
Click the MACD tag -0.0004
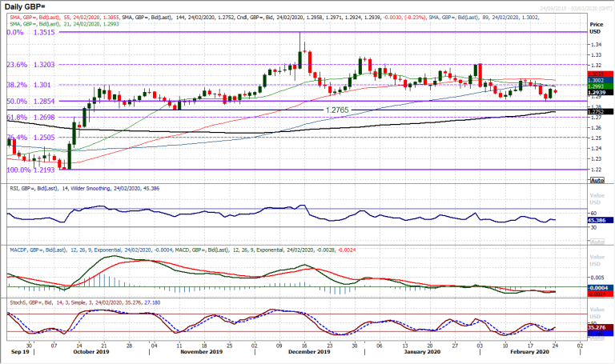click(601, 287)
